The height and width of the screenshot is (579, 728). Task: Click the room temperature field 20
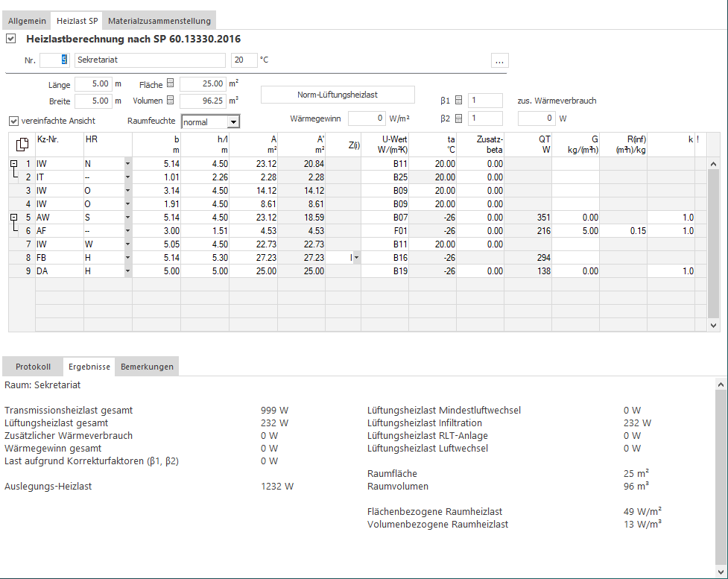(244, 60)
